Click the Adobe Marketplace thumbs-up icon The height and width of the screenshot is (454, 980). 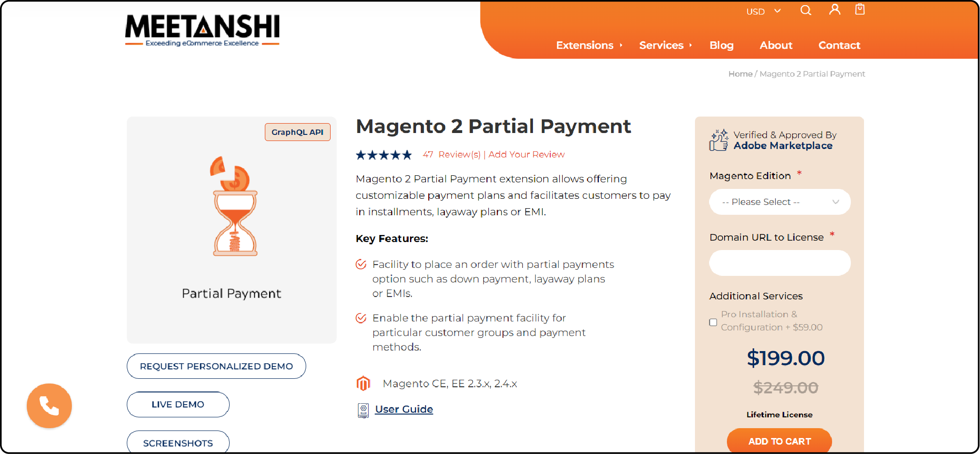tap(719, 140)
